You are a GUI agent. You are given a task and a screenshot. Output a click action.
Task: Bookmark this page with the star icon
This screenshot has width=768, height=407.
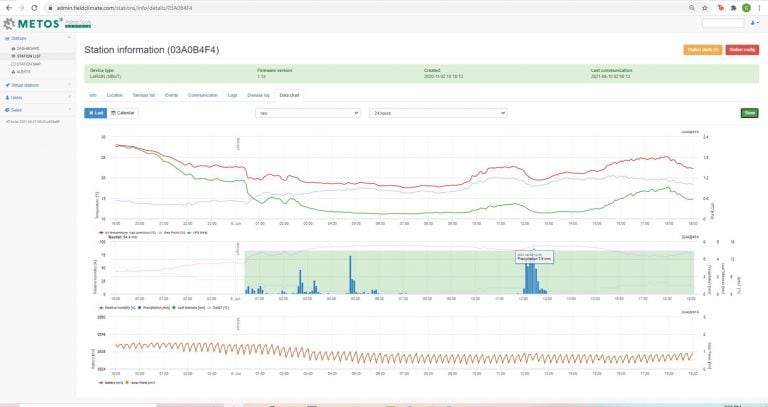point(705,7)
